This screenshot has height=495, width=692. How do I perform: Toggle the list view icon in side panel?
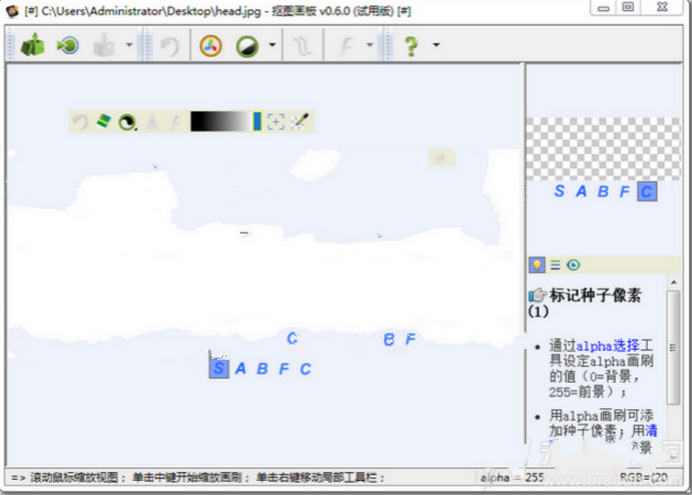pos(555,265)
